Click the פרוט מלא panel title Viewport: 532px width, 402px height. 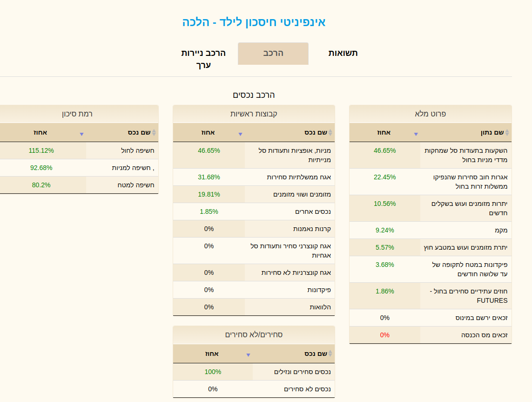click(430, 114)
